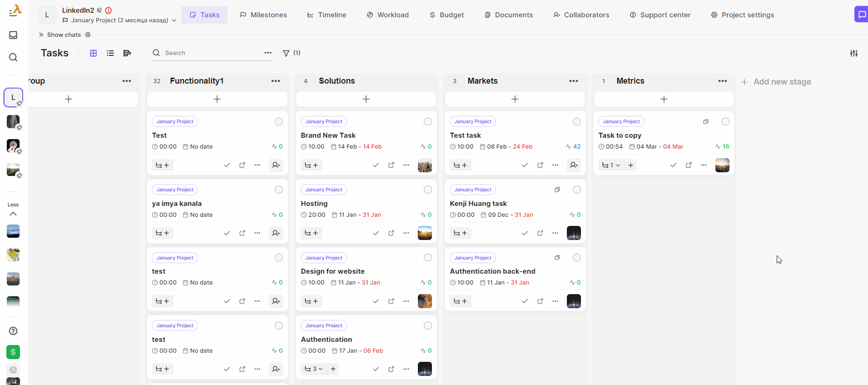Expand Show chats panel
Image resolution: width=868 pixels, height=385 pixels.
[x=60, y=35]
